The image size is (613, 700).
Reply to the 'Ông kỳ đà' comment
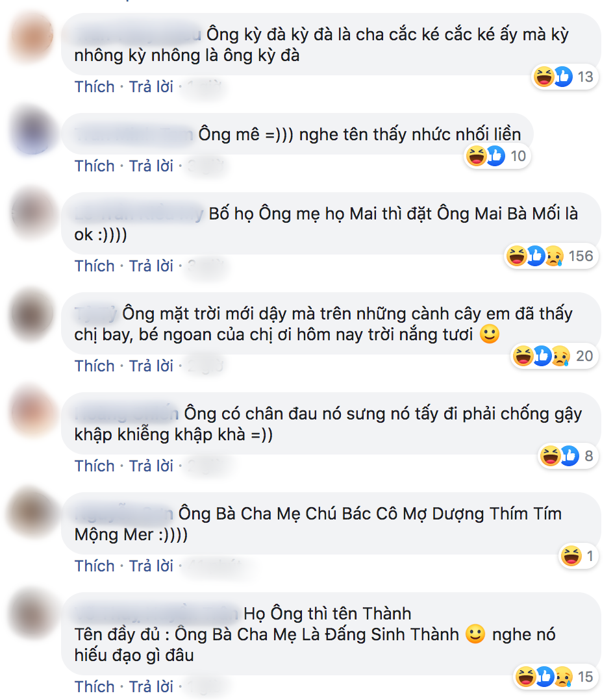pos(151,86)
